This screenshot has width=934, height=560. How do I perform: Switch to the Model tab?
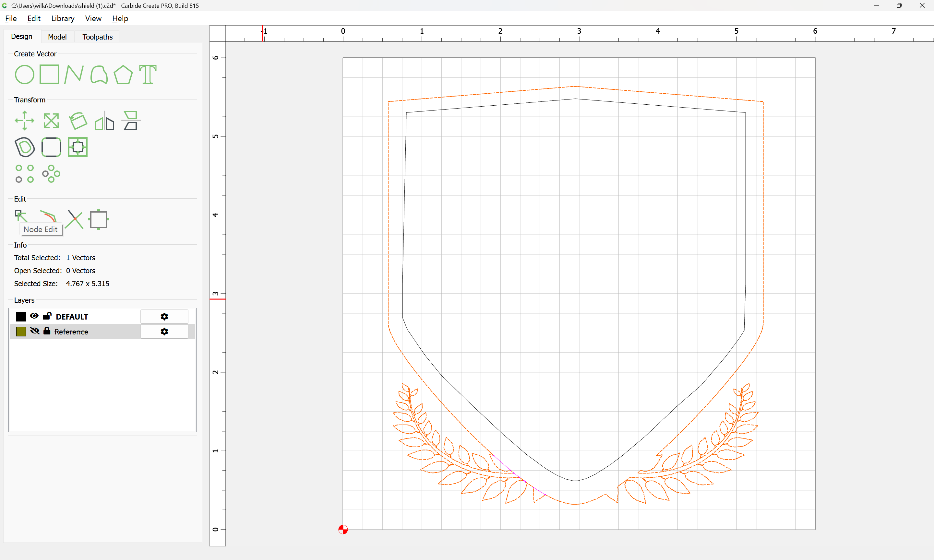(x=57, y=37)
